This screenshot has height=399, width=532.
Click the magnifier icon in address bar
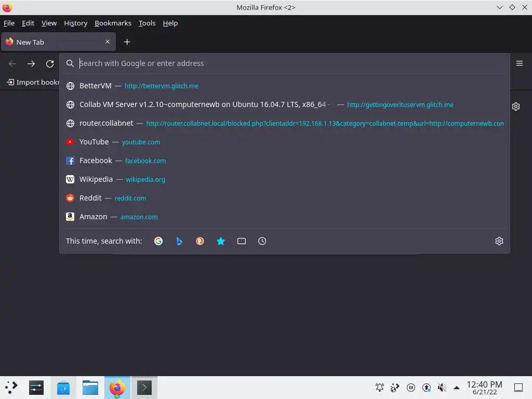(x=70, y=63)
